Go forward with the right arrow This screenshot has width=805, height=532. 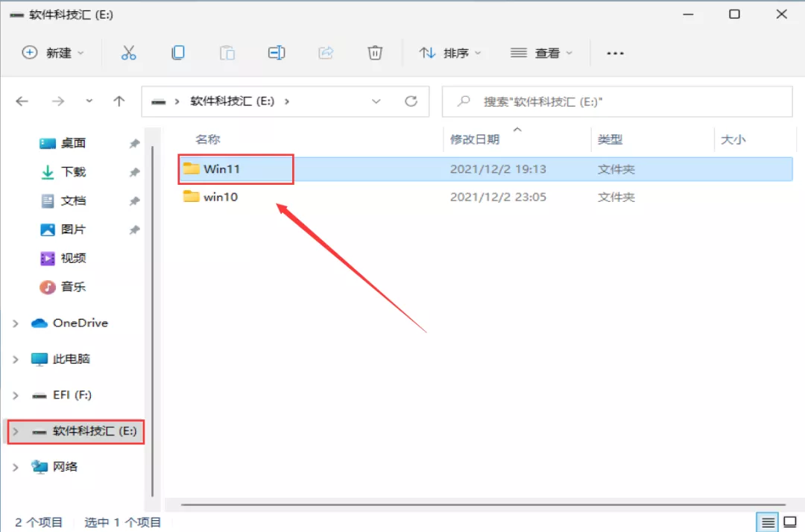(58, 101)
